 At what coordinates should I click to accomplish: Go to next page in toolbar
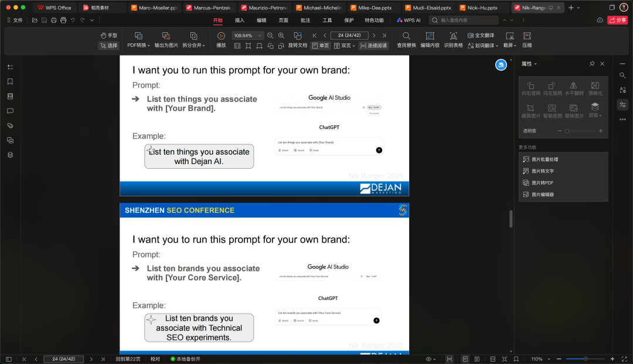pyautogui.click(x=374, y=36)
